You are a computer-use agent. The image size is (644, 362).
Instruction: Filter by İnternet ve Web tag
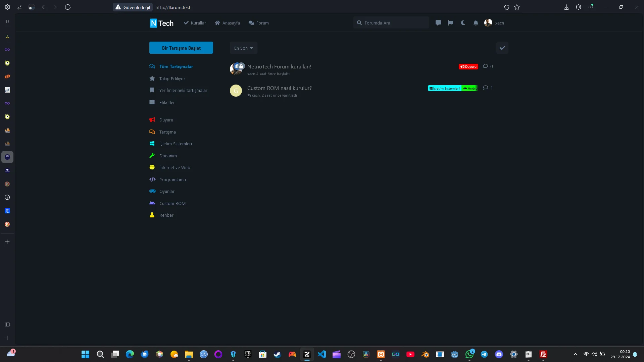(170, 167)
